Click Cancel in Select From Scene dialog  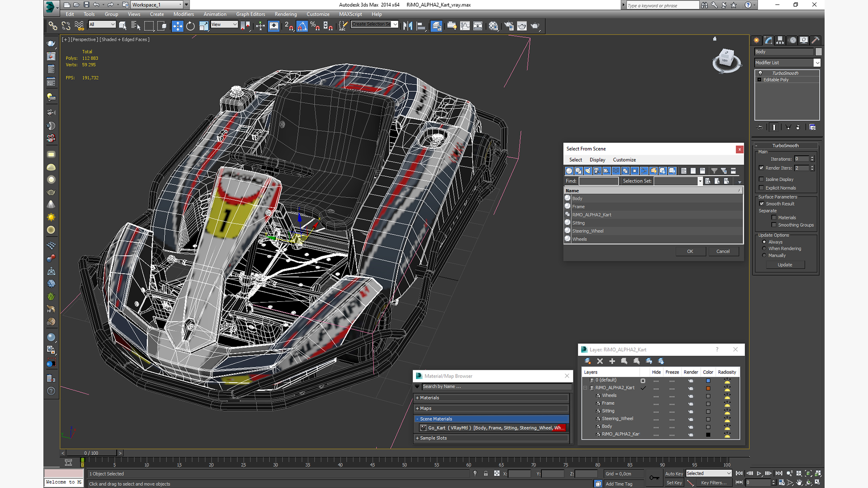tap(723, 252)
